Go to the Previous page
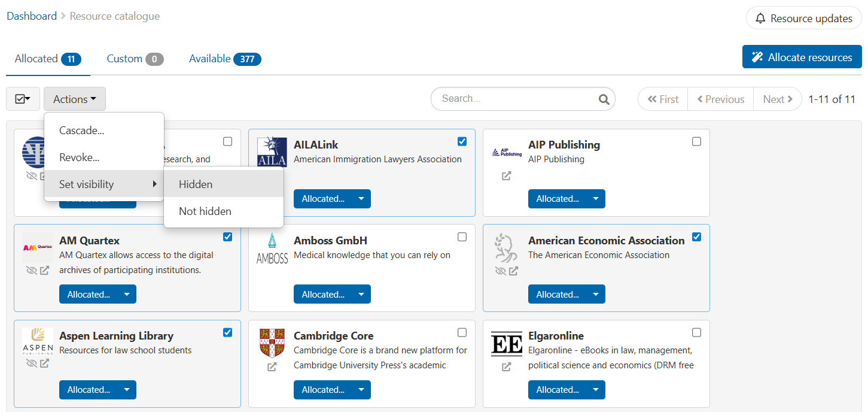 [x=721, y=99]
